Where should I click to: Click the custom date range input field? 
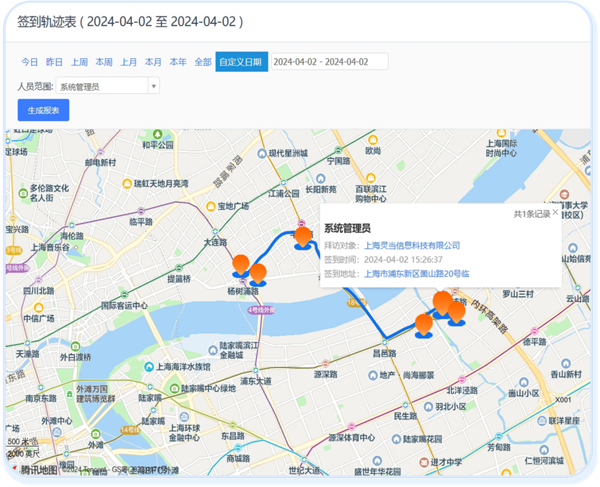328,62
